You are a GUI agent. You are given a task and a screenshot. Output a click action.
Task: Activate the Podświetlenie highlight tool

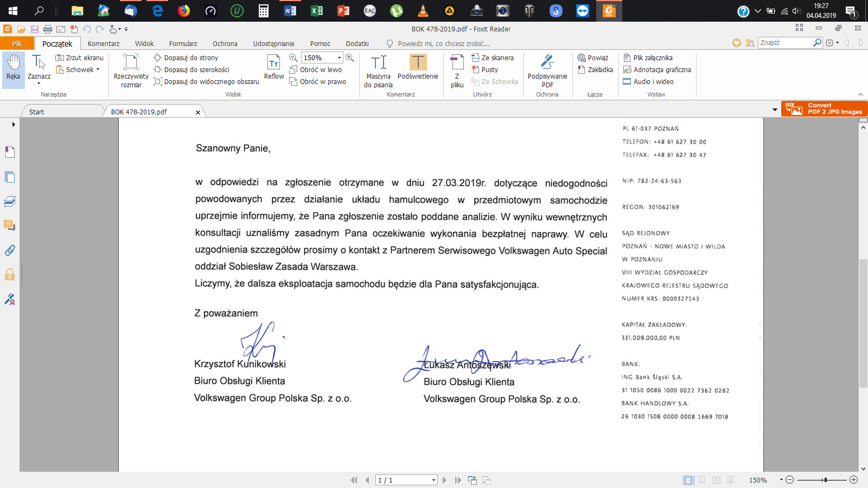coord(418,67)
